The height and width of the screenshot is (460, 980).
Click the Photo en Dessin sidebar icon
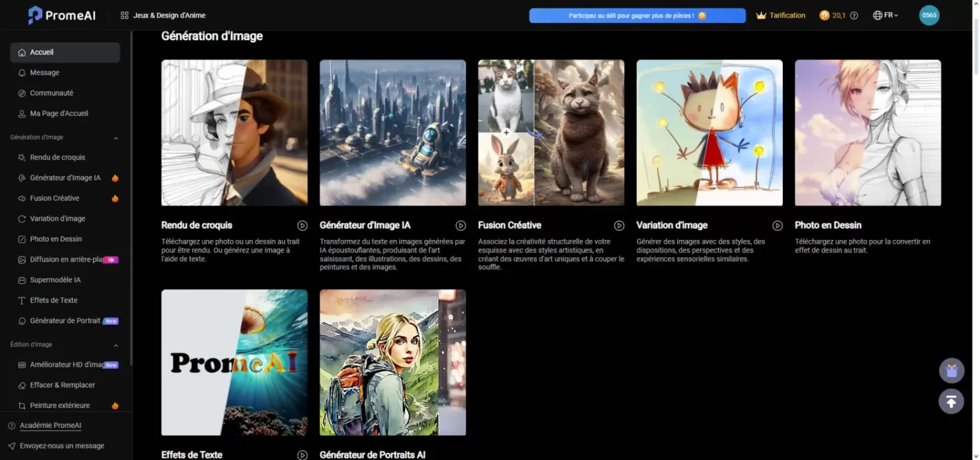pos(22,239)
